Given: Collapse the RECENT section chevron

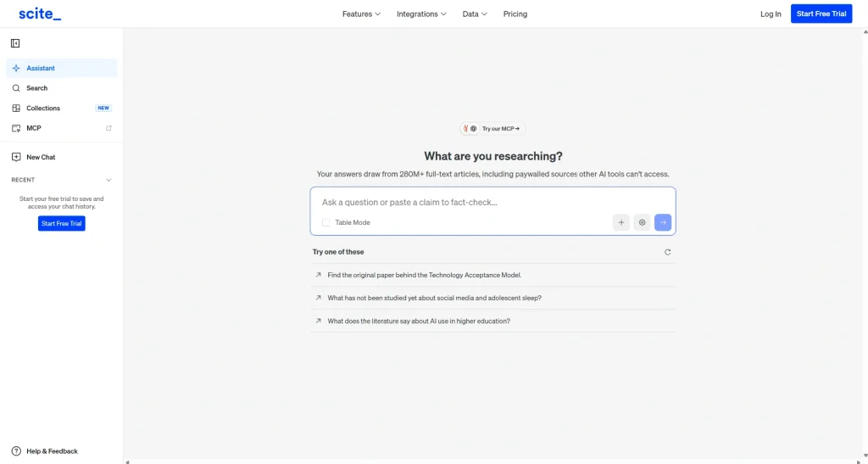Looking at the screenshot, I should click(x=108, y=180).
